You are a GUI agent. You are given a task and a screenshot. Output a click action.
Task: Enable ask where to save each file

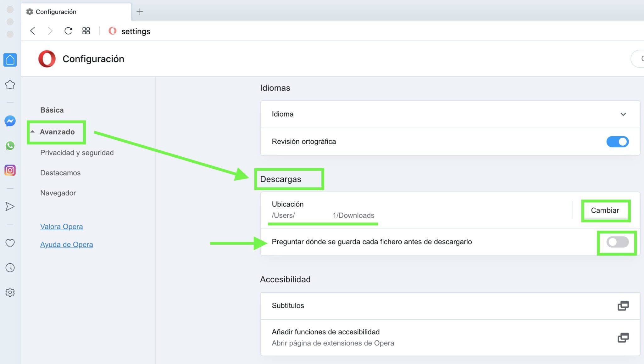tap(617, 242)
